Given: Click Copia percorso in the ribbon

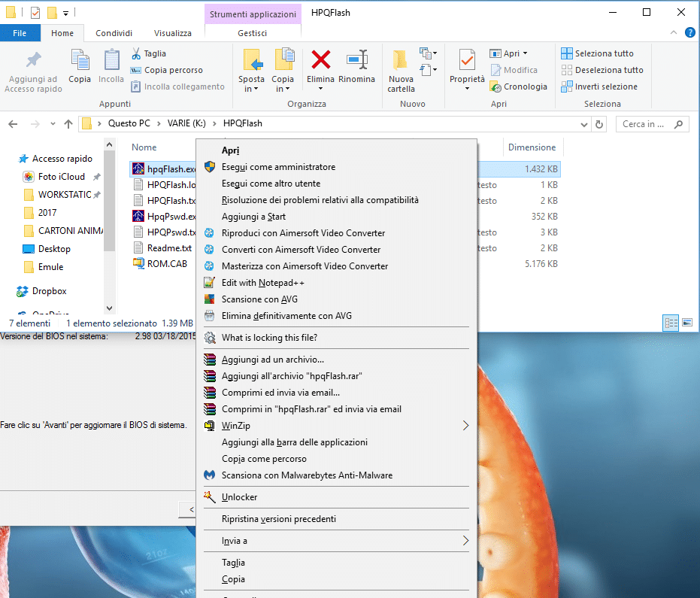Looking at the screenshot, I should pos(166,70).
